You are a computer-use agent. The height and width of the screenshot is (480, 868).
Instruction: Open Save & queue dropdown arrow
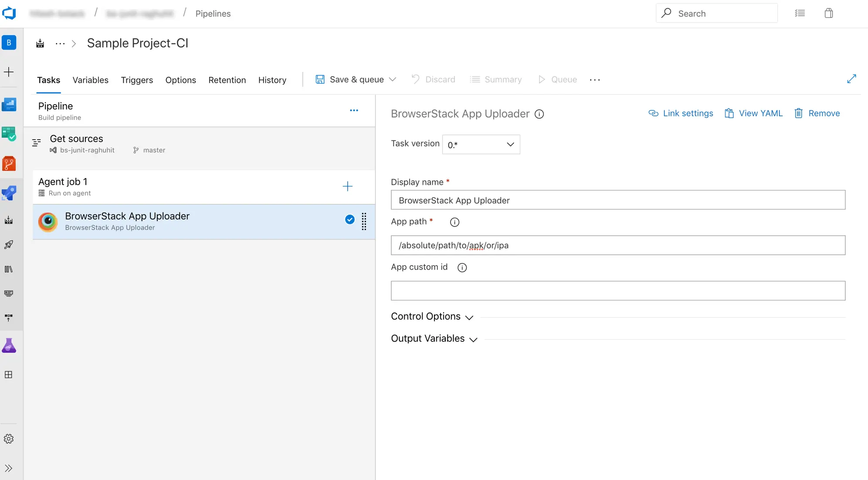(393, 79)
